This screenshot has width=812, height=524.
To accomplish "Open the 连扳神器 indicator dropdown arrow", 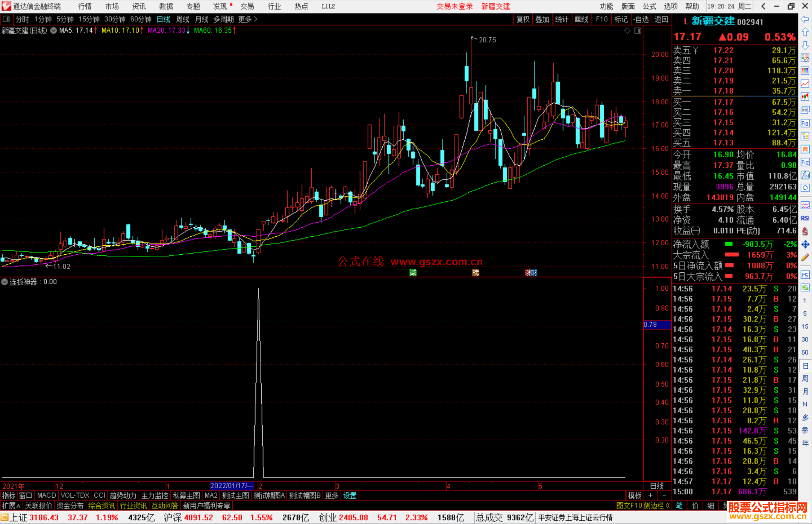I will pyautogui.click(x=5, y=282).
